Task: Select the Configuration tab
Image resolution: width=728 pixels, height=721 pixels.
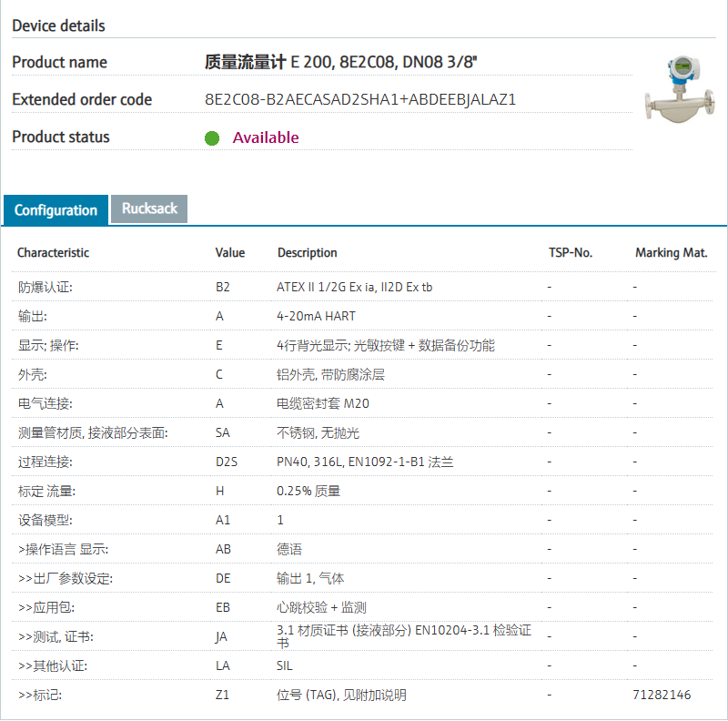Action: (56, 210)
